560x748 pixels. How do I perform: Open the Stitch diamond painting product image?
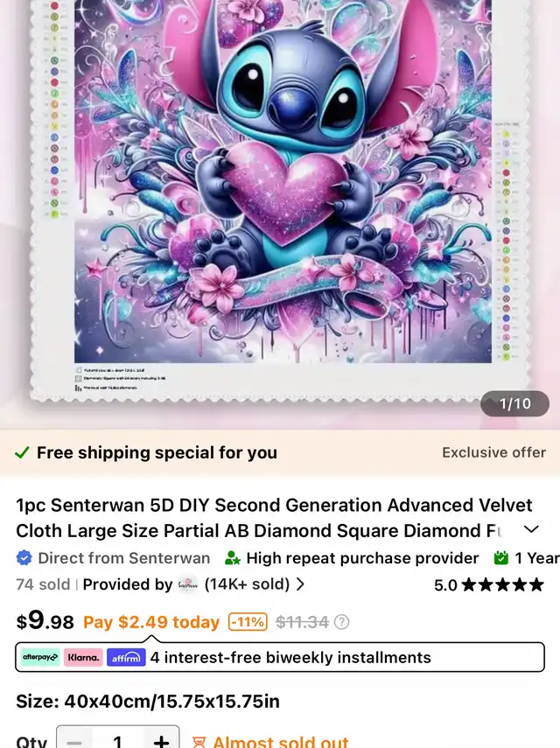(x=280, y=200)
